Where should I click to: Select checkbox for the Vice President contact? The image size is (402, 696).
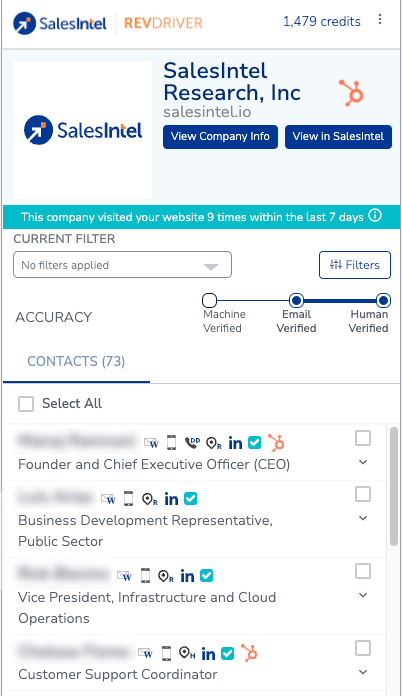[x=363, y=571]
